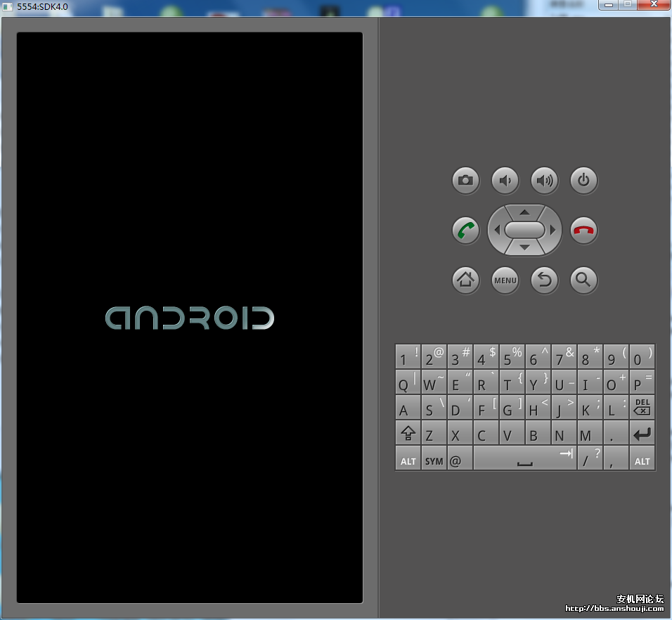
Task: Tap the A key
Action: tap(408, 407)
